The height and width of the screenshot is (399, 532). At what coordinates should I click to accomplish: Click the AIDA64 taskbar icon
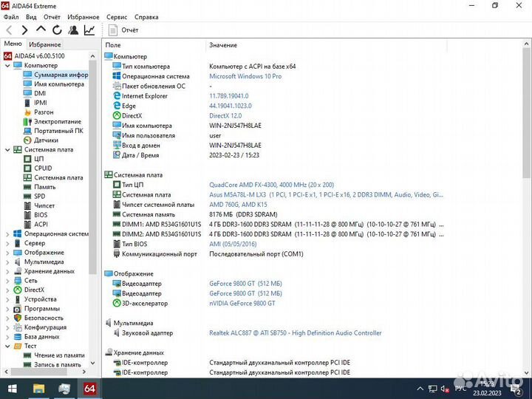click(89, 389)
